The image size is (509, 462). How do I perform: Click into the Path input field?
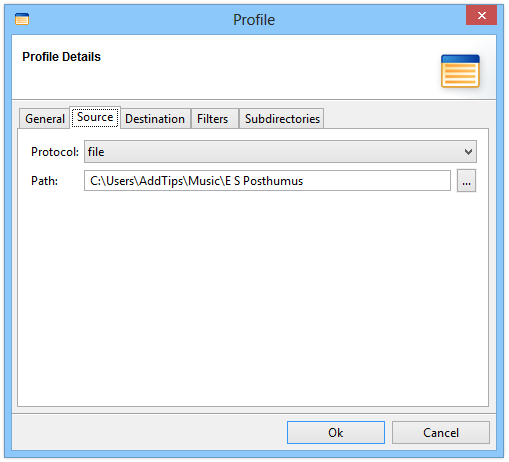pos(267,181)
